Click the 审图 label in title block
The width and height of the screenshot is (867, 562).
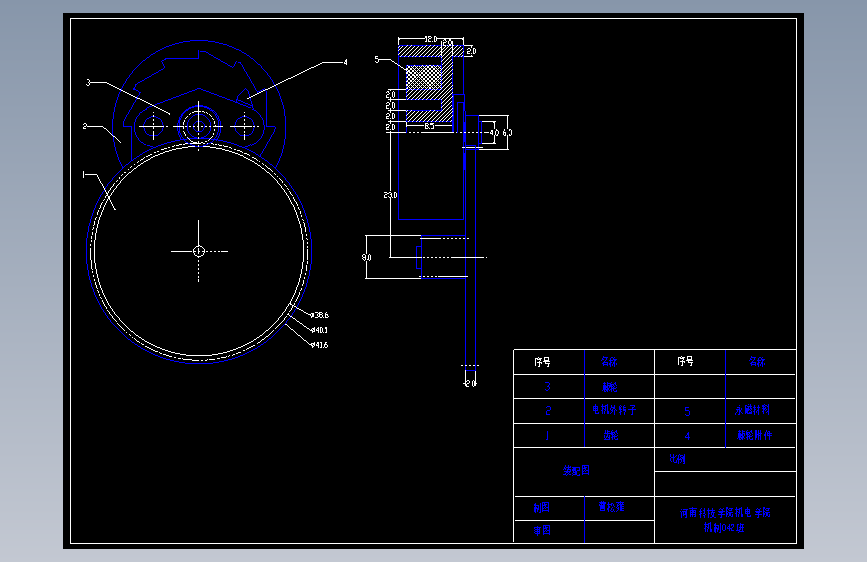click(x=542, y=531)
